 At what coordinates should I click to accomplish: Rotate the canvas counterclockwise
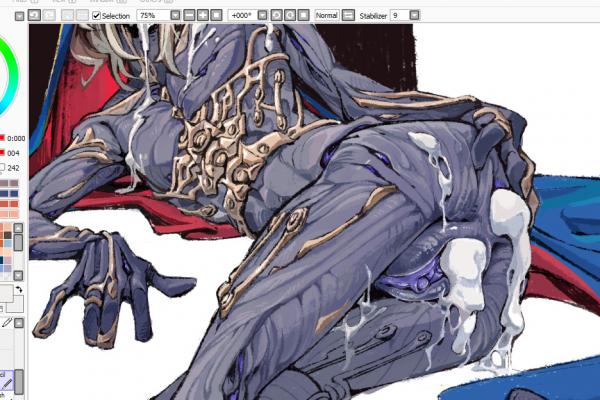(x=276, y=15)
